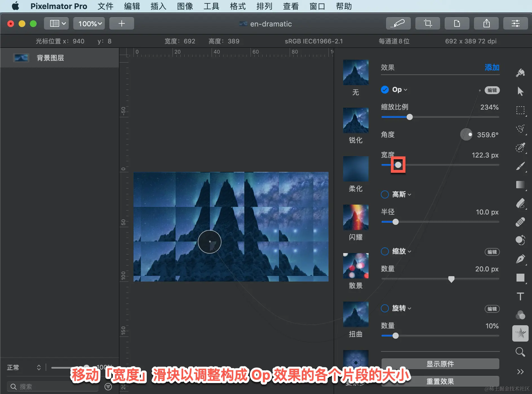The width and height of the screenshot is (532, 394).
Task: Open the 插入 menu
Action: [x=158, y=6]
